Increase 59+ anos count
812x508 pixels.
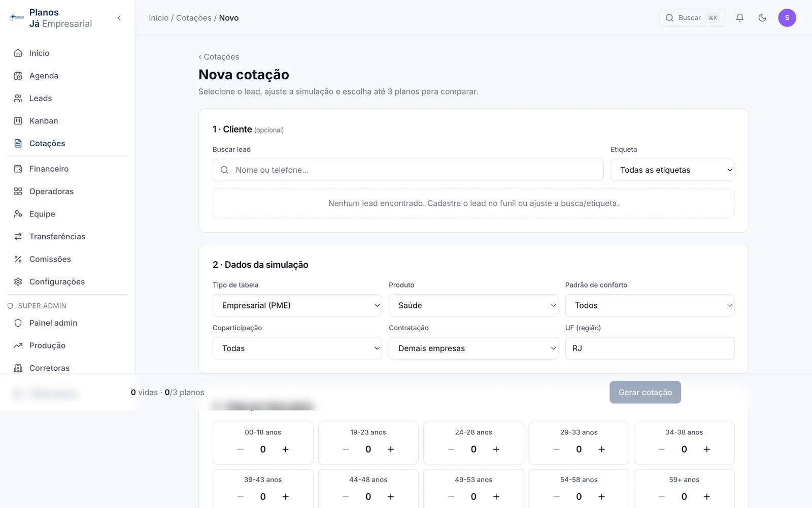coord(707,497)
